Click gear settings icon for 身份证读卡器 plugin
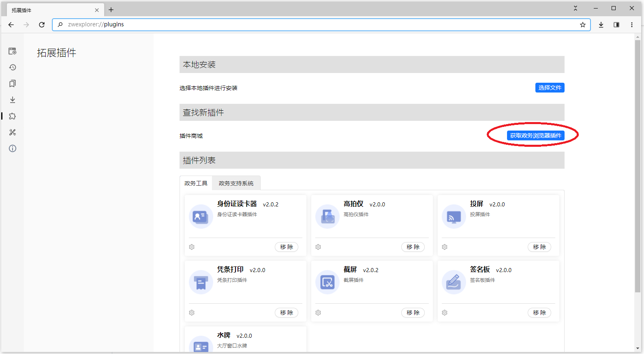The image size is (644, 354). pos(192,247)
